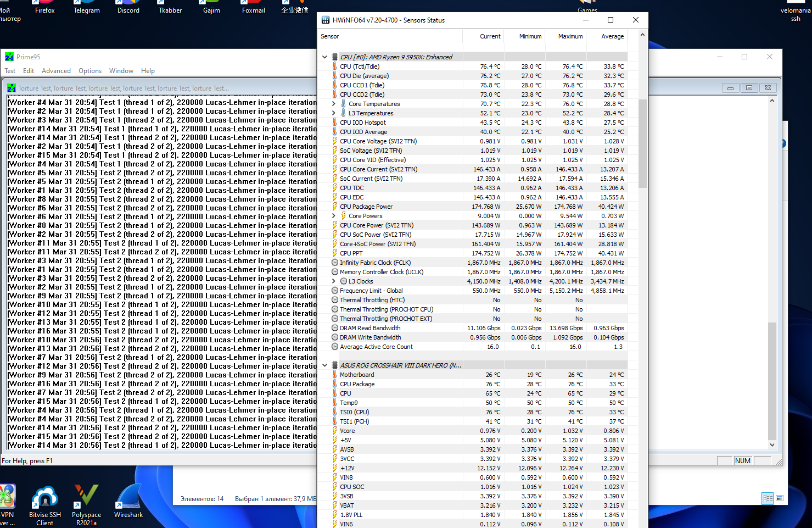Click the Prime95 log scroll-up arrow
Screen dimensions: 812x528
(772, 101)
